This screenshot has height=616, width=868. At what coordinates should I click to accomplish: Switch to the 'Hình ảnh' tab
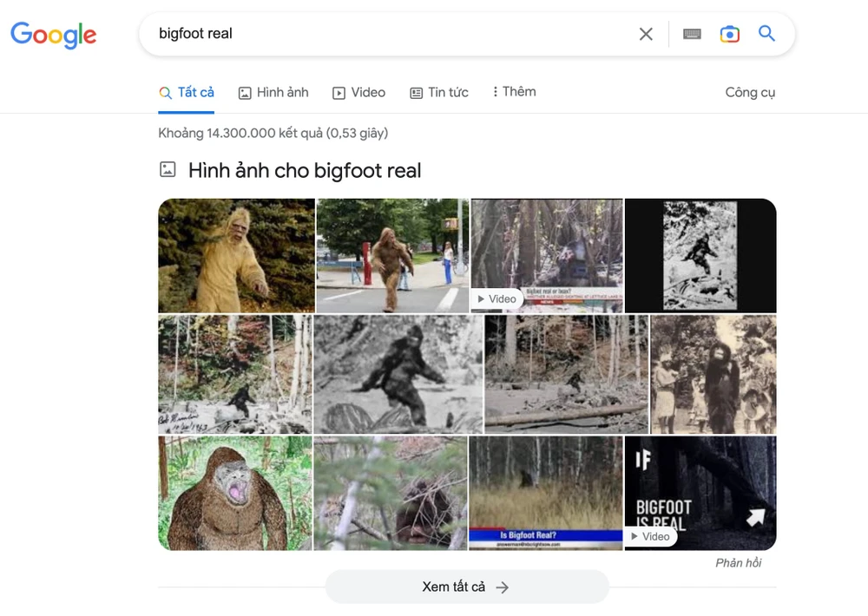tap(273, 92)
